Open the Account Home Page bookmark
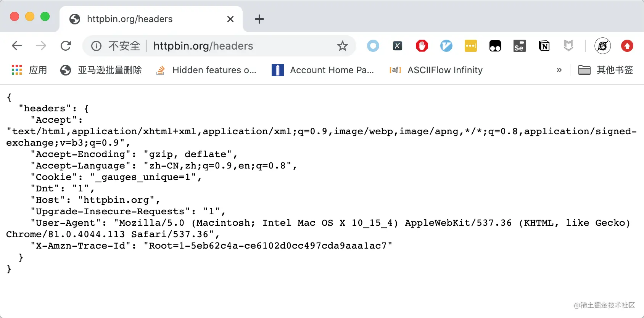Image resolution: width=644 pixels, height=318 pixels. click(x=323, y=70)
